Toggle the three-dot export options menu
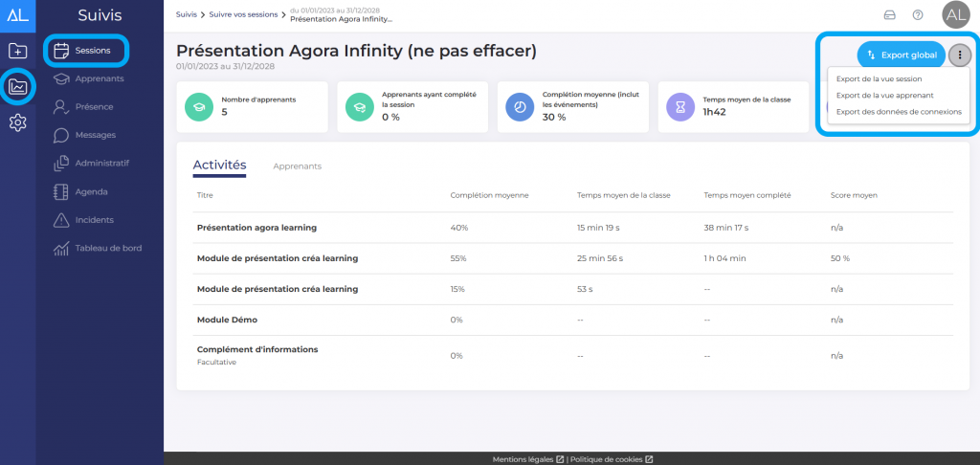Image resolution: width=980 pixels, height=465 pixels. coord(960,55)
